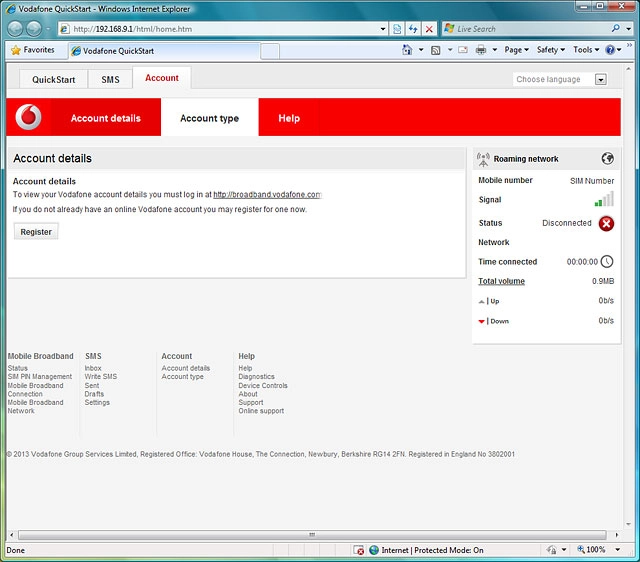
Task: Select the top Account tab
Action: pyautogui.click(x=162, y=78)
